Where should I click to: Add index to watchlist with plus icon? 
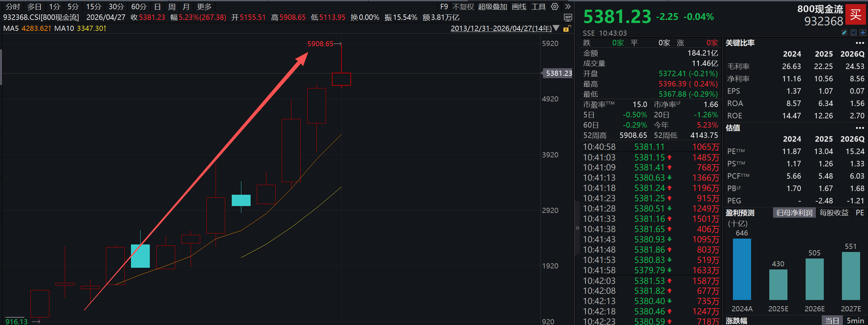click(x=863, y=33)
